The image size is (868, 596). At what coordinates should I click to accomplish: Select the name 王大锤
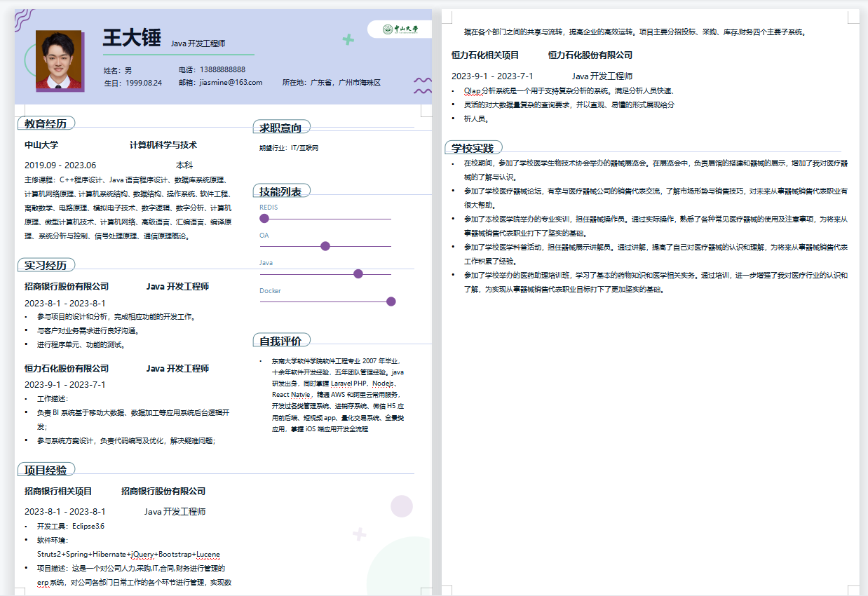coord(132,38)
